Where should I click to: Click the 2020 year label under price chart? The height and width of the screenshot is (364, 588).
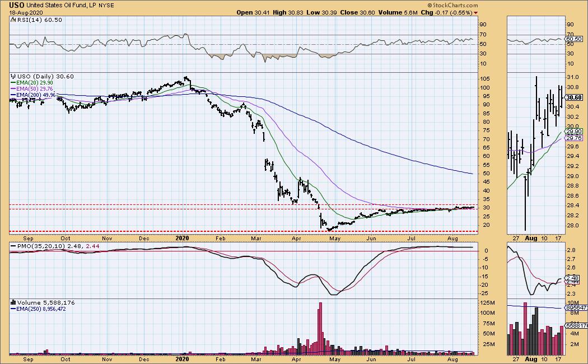(182, 239)
